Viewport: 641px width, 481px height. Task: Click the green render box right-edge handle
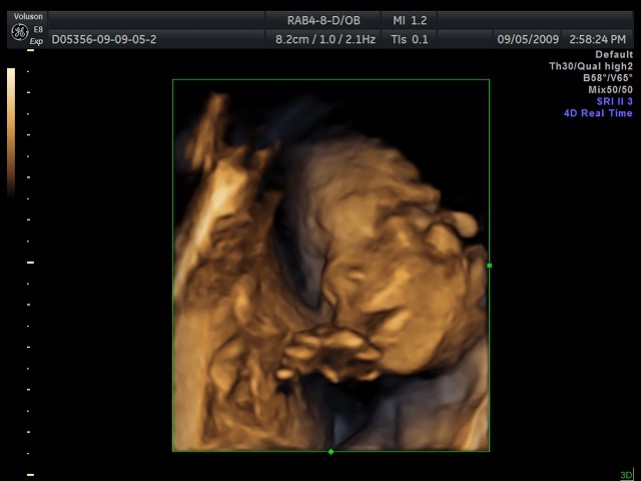[x=489, y=266]
